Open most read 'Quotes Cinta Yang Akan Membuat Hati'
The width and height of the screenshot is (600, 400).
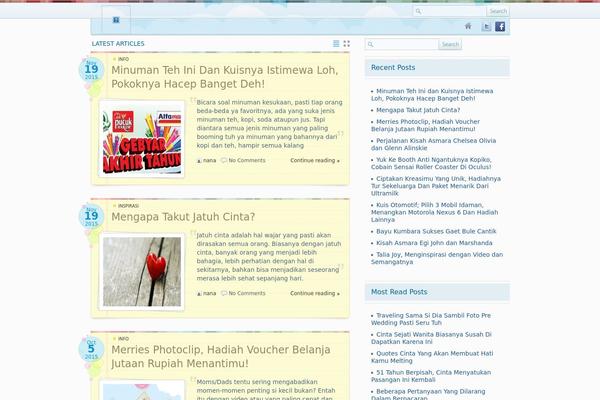tap(432, 357)
